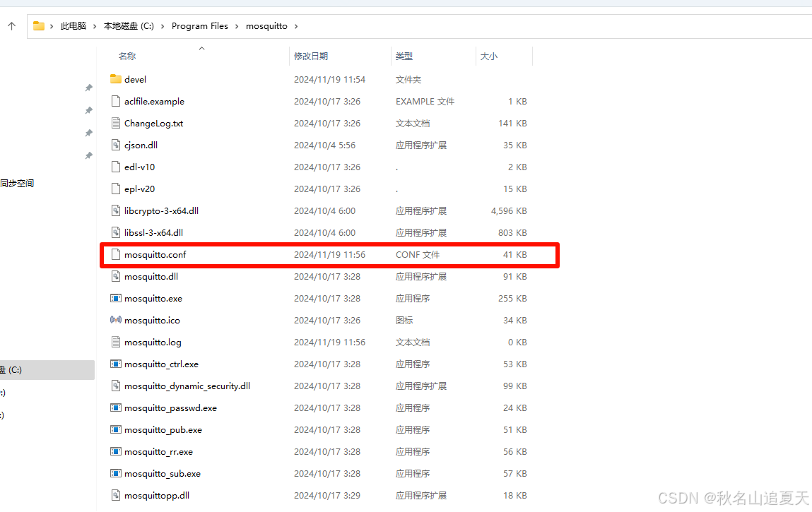Select the devel folder name
The height and width of the screenshot is (512, 812).
(x=135, y=79)
